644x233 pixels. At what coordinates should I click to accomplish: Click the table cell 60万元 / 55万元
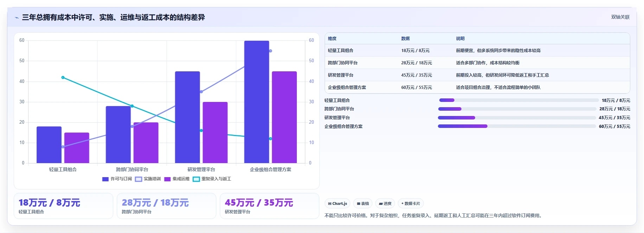(416, 88)
